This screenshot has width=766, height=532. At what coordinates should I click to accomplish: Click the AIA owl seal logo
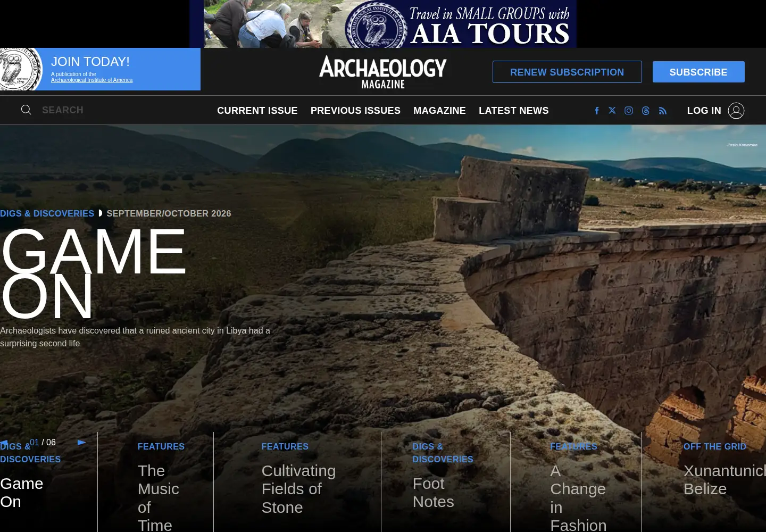click(x=20, y=69)
